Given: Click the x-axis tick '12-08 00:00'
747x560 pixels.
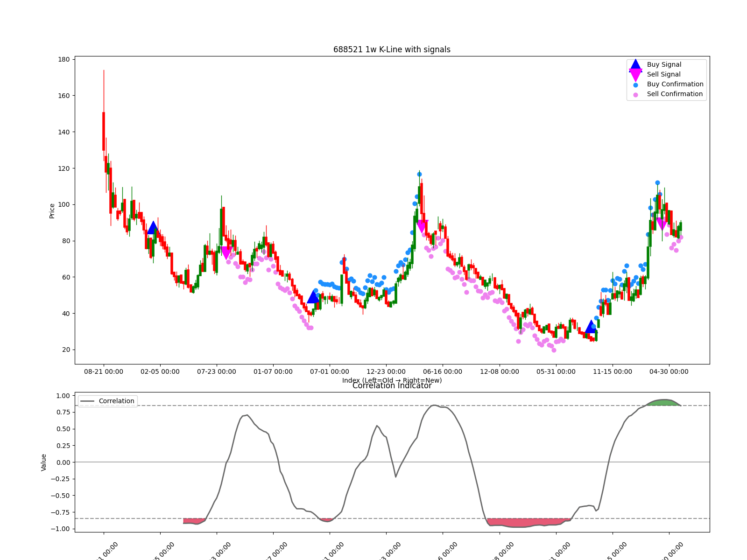Looking at the screenshot, I should click(x=500, y=372).
